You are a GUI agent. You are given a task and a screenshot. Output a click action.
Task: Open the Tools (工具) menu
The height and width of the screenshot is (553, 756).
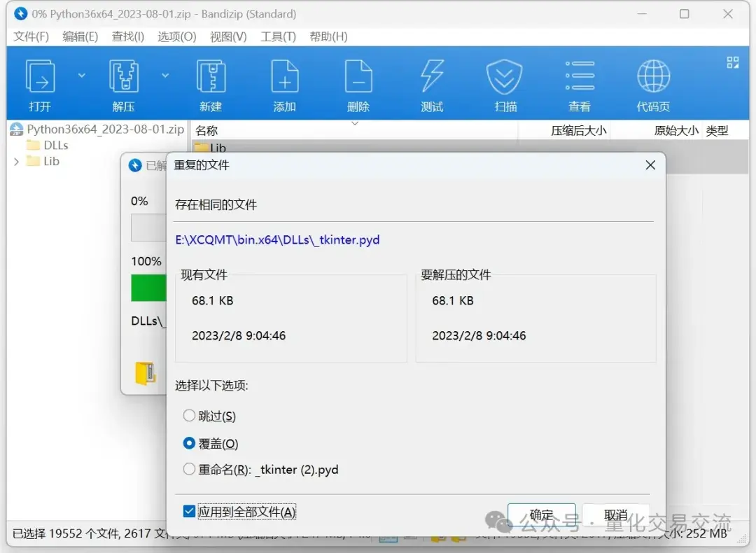click(278, 36)
